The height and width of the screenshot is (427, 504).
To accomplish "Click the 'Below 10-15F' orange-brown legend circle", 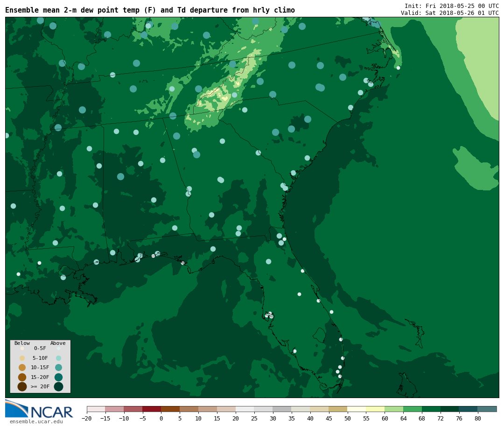I will point(22,368).
